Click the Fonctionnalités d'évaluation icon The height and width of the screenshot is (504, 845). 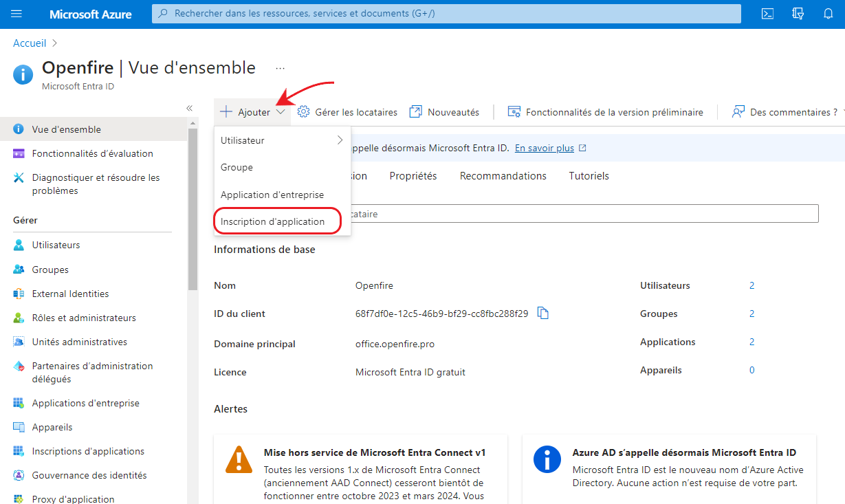(19, 153)
